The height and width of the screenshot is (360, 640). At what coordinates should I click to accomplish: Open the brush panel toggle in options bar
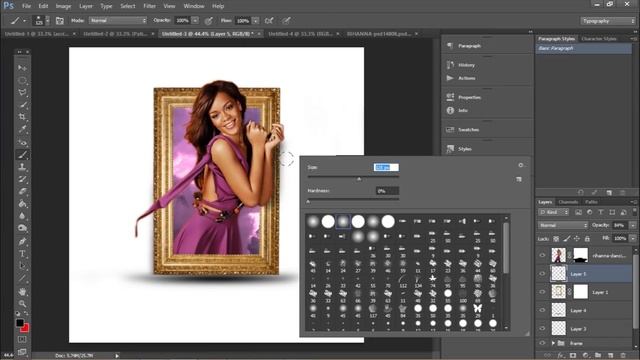point(60,20)
